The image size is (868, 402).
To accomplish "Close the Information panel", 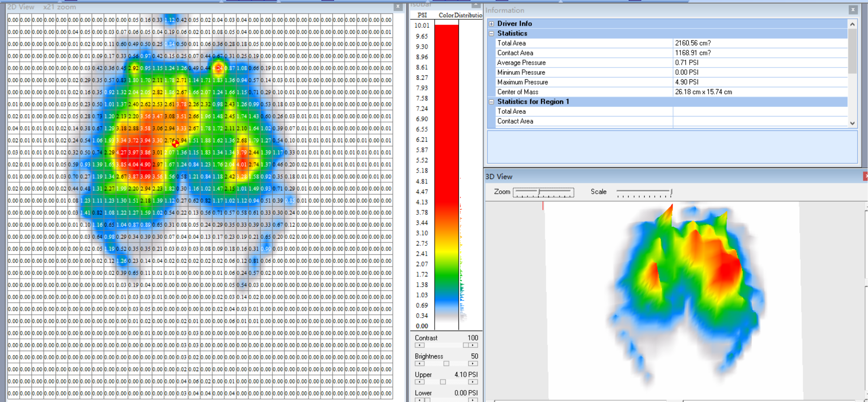I will click(853, 10).
